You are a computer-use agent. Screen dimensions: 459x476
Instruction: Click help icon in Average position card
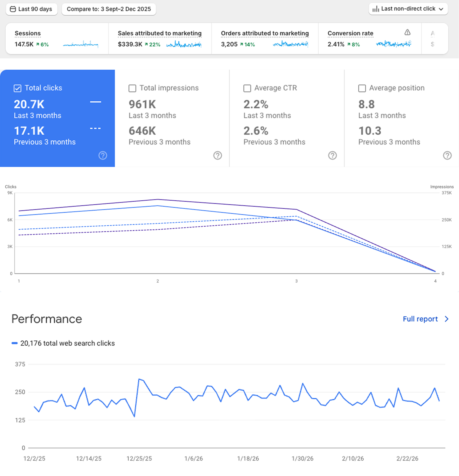447,155
